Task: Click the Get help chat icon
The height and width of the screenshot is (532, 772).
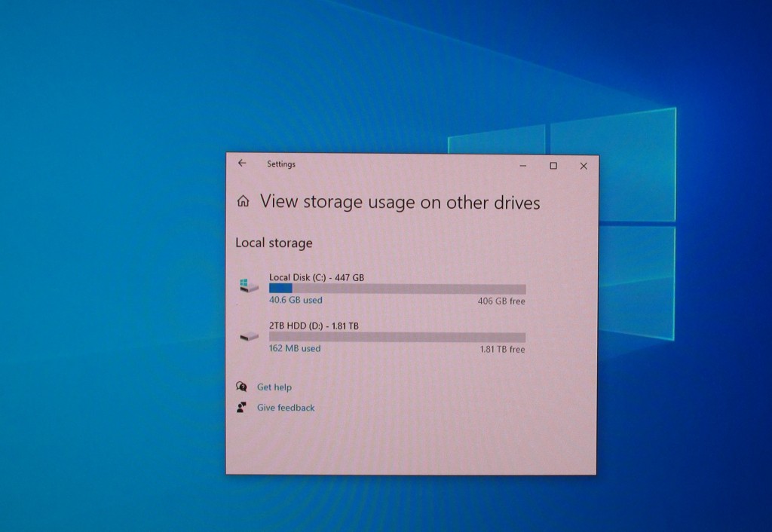Action: [x=241, y=387]
